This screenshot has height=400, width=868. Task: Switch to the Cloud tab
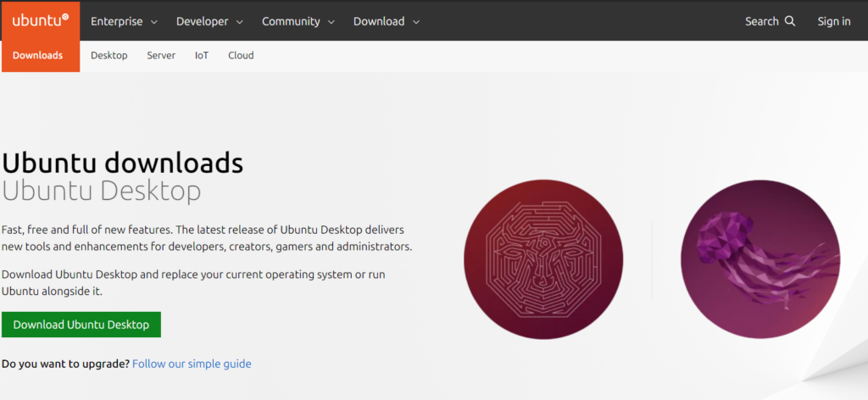coord(241,55)
